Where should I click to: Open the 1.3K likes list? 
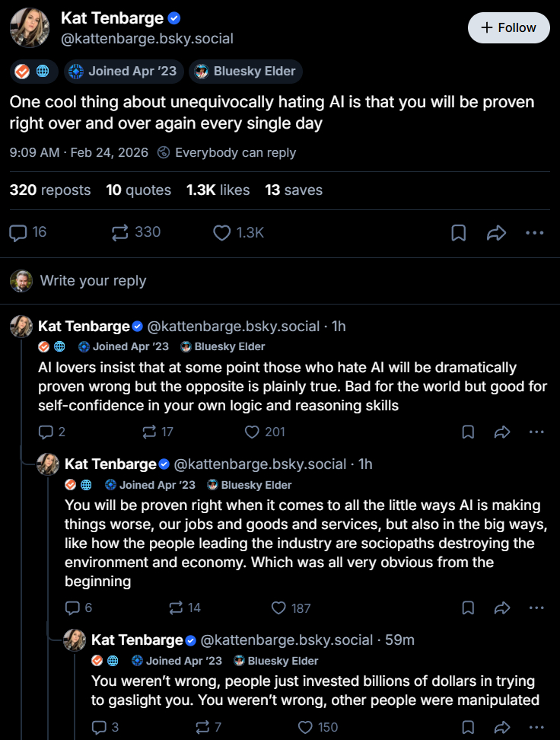click(x=218, y=190)
